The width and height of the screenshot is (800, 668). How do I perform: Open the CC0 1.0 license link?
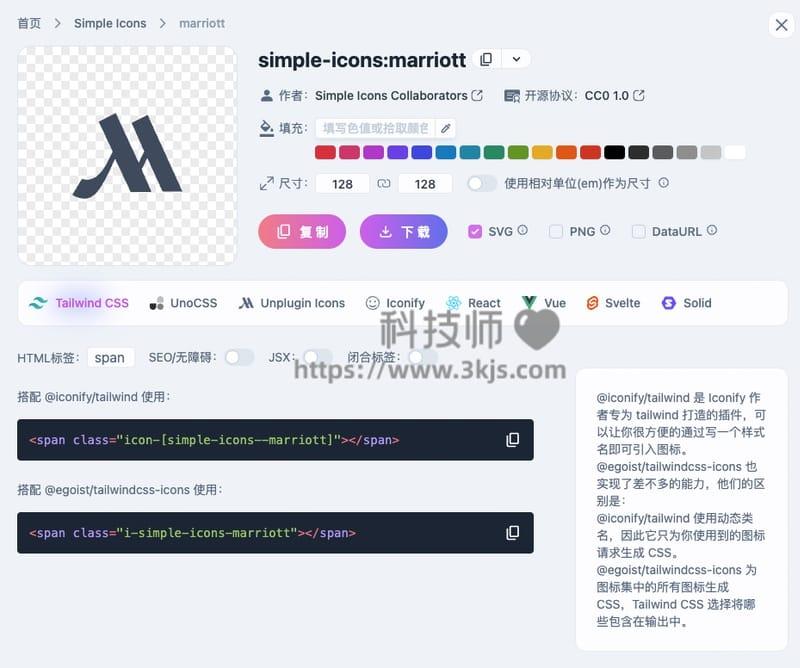pyautogui.click(x=614, y=95)
